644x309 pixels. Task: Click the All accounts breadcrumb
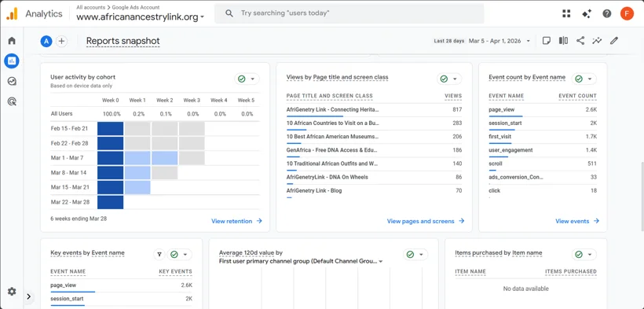(91, 7)
